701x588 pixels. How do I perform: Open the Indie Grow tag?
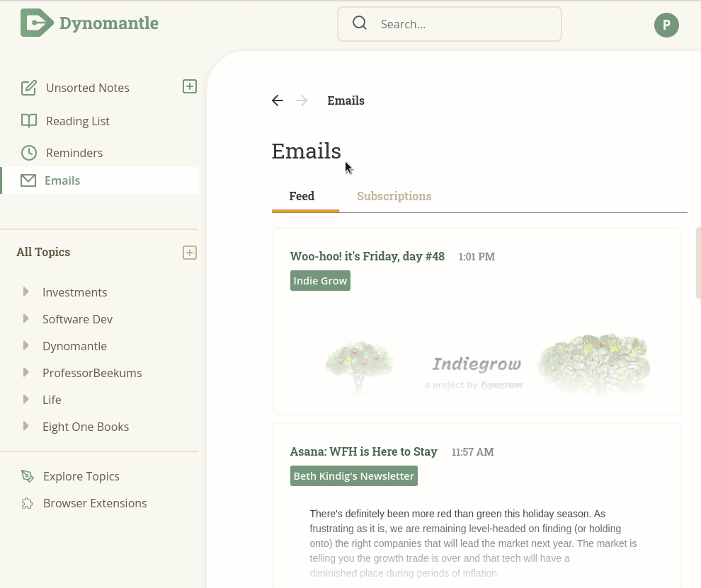click(x=320, y=281)
